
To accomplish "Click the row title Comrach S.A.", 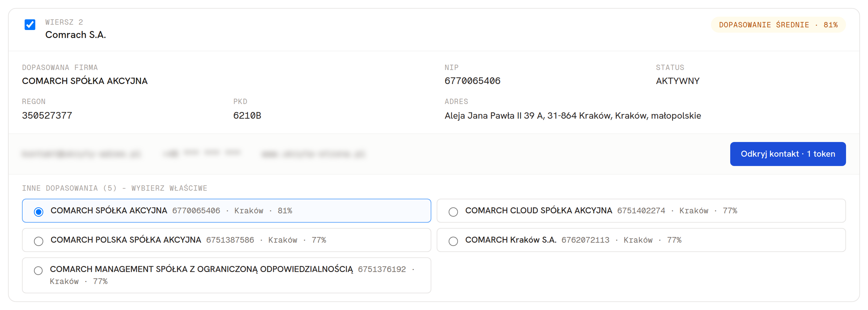I will click(x=76, y=35).
